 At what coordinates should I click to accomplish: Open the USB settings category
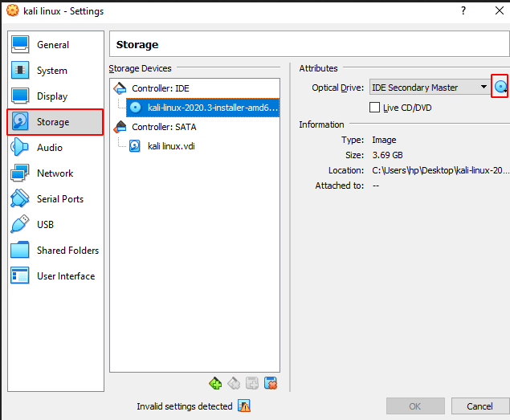tap(55, 225)
